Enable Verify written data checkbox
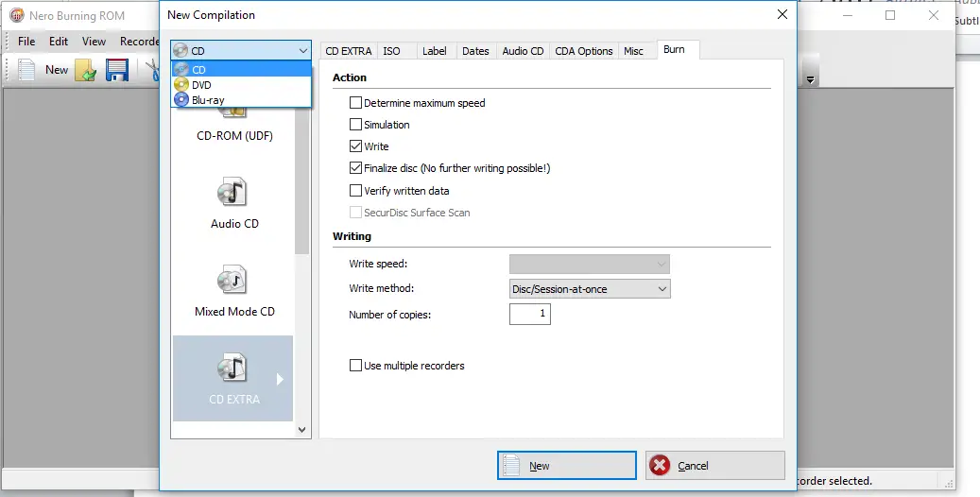This screenshot has width=980, height=497. (x=355, y=191)
